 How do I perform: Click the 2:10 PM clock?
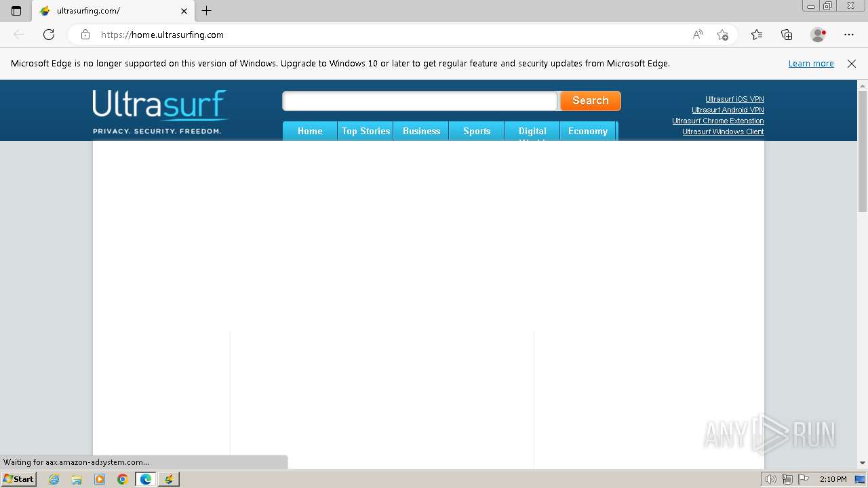click(x=833, y=479)
